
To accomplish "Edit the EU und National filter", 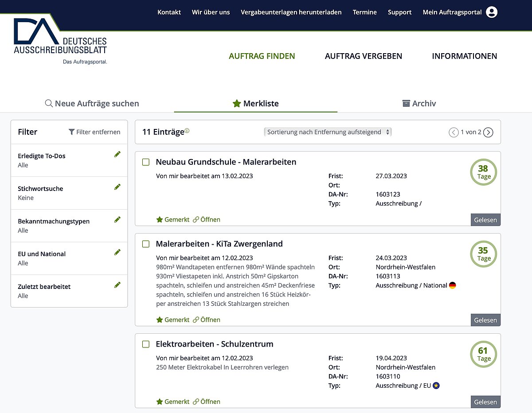I will coord(117,252).
